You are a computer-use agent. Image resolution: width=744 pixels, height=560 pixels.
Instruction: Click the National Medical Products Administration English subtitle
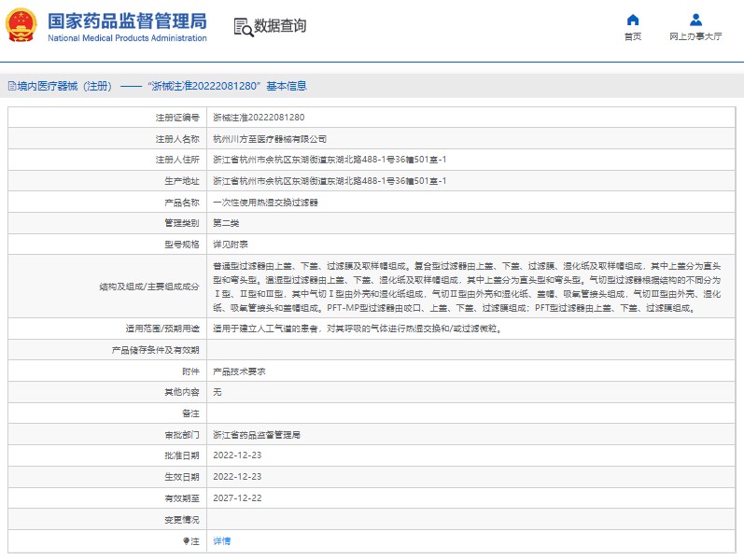[126, 38]
